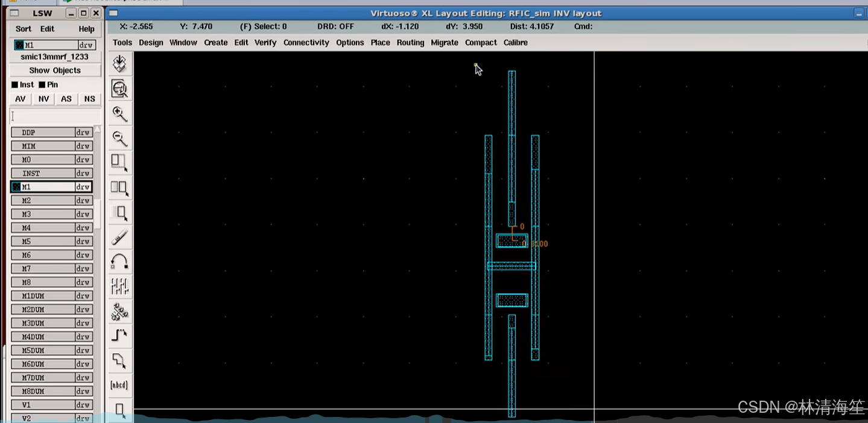Screen dimensions: 868x423
Task: Select the Create Label [abcd] icon
Action: click(x=120, y=385)
